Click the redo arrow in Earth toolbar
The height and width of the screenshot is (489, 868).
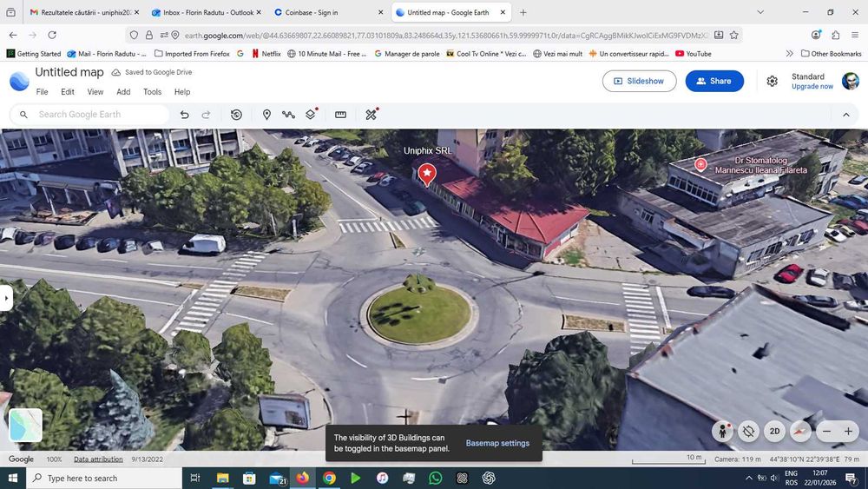[206, 115]
